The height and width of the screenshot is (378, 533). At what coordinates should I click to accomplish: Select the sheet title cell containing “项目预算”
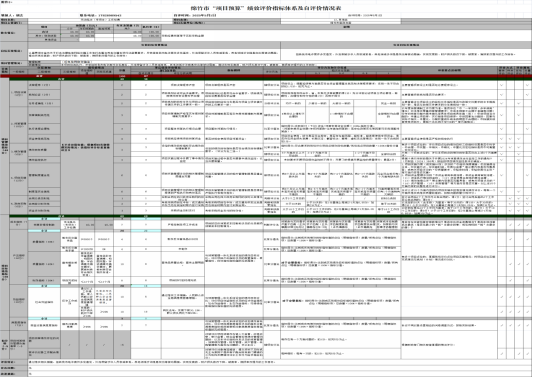click(266, 8)
